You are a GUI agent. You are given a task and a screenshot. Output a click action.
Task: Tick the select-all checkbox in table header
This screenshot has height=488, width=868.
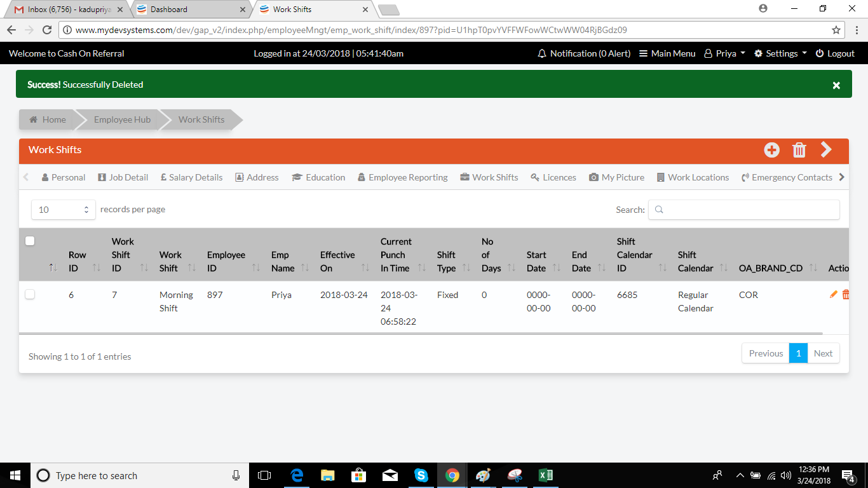coord(30,241)
